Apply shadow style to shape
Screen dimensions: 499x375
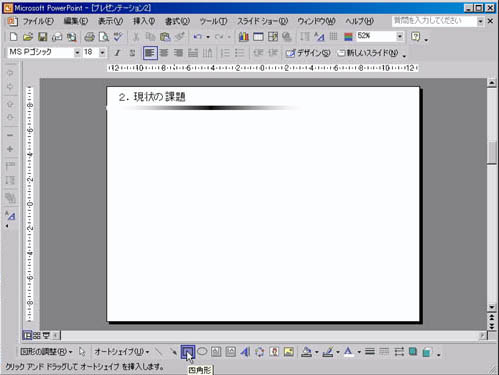[x=413, y=352]
